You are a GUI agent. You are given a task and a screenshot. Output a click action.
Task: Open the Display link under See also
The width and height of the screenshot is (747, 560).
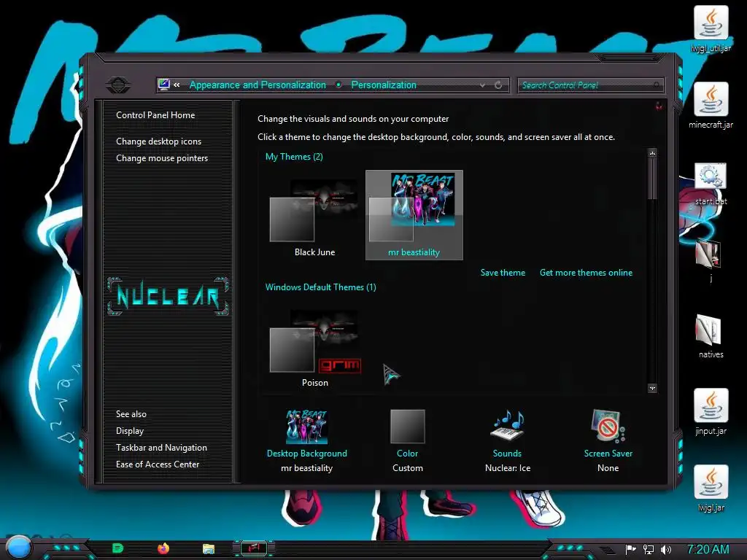(x=130, y=431)
